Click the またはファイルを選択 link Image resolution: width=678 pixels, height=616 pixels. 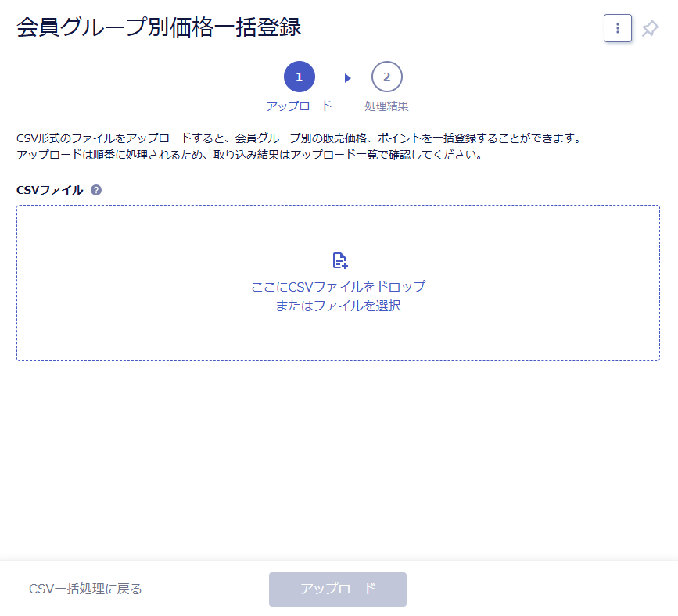click(x=338, y=306)
